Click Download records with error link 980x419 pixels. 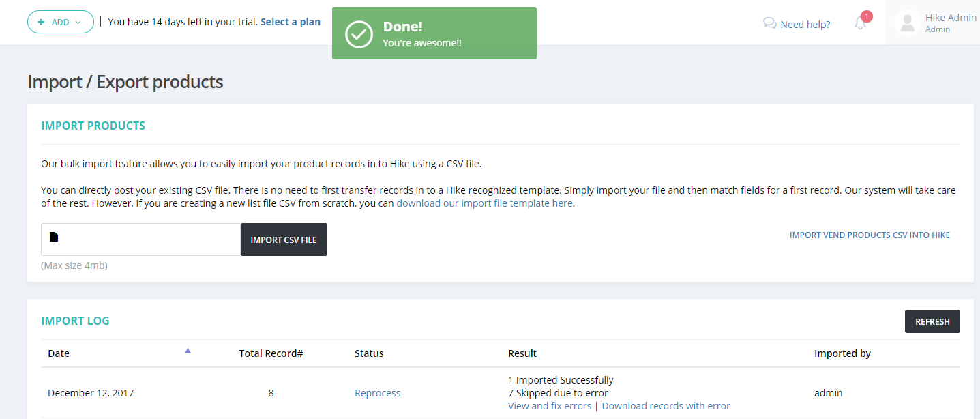coord(666,406)
